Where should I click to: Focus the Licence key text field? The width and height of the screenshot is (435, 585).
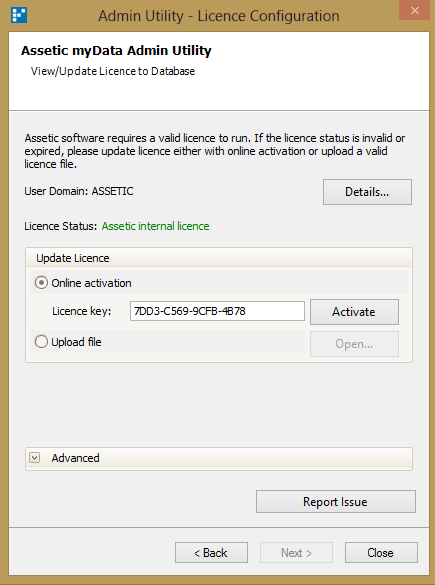(217, 311)
